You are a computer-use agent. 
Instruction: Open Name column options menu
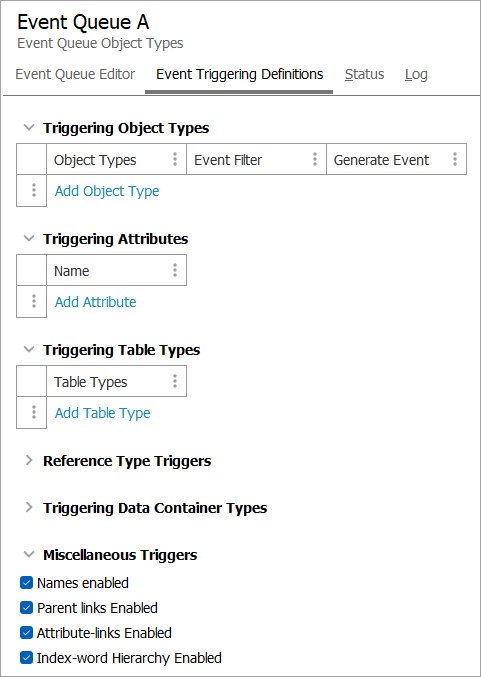pyautogui.click(x=175, y=270)
